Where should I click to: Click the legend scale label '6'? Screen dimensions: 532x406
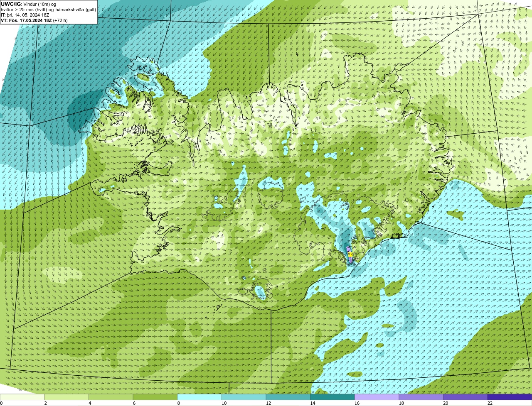point(134,403)
